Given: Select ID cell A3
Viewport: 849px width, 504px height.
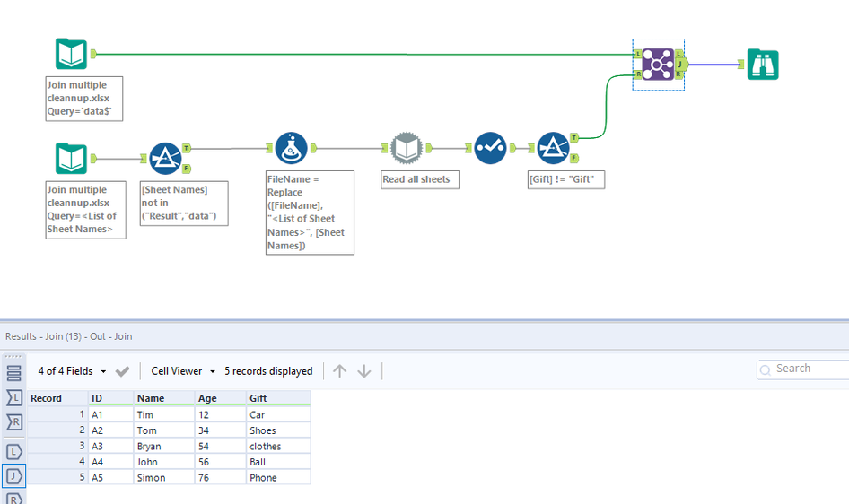Looking at the screenshot, I should pyautogui.click(x=111, y=446).
